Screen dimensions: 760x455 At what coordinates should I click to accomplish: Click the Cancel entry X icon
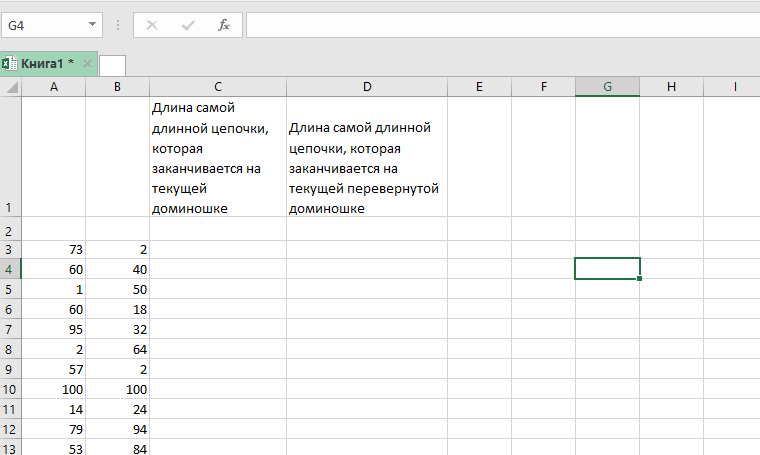click(152, 25)
